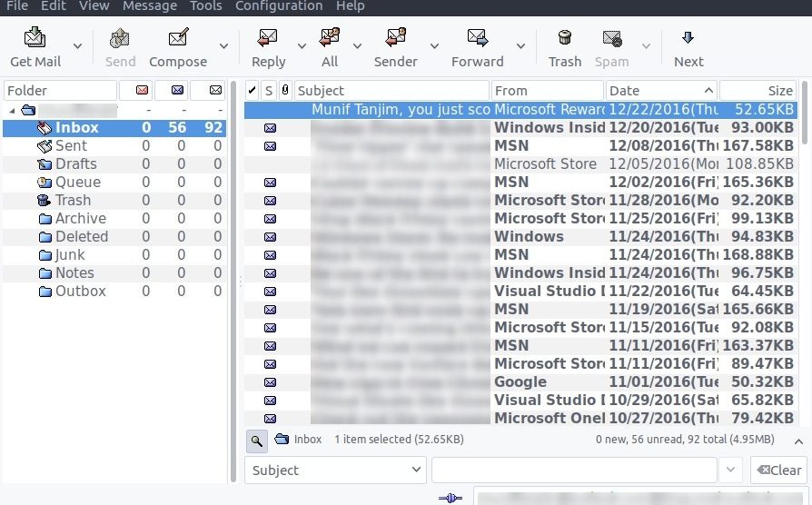Image resolution: width=812 pixels, height=505 pixels.
Task: Click the S status column header
Action: pos(268,91)
